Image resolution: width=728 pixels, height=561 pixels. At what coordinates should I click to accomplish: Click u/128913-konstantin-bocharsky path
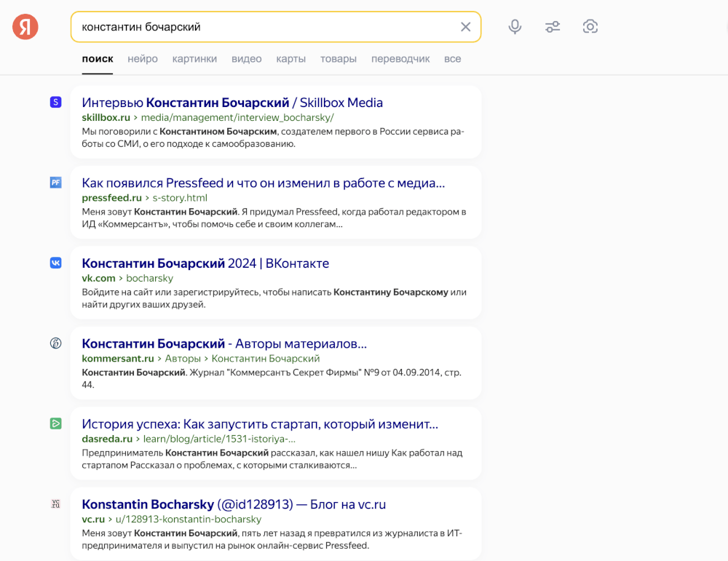coord(189,519)
